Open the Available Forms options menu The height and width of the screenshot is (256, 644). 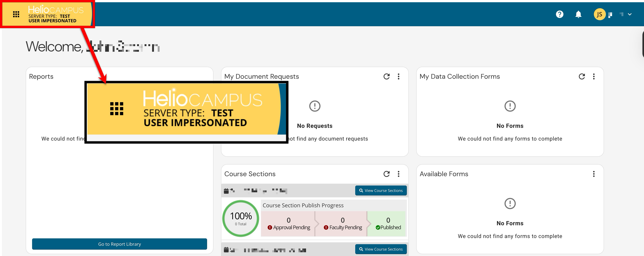click(594, 174)
